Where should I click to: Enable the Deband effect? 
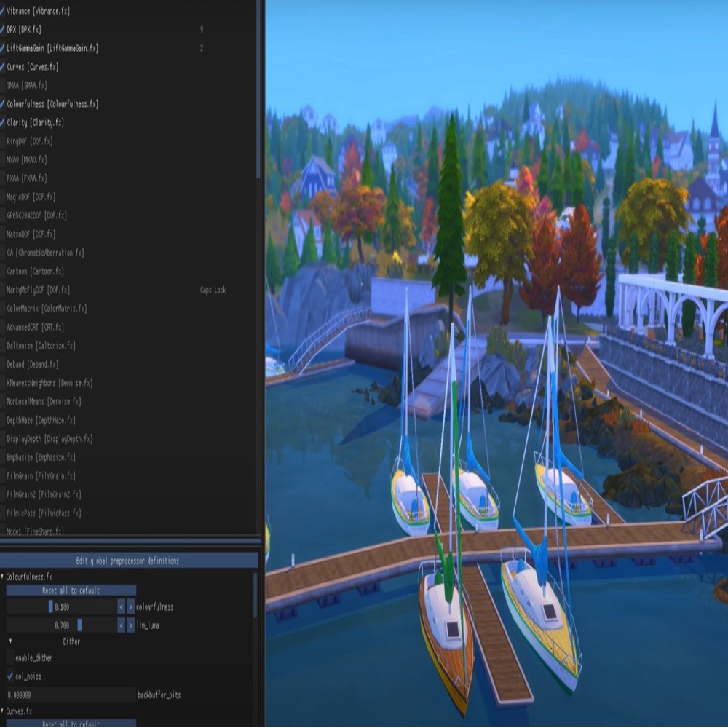pyautogui.click(x=2, y=364)
